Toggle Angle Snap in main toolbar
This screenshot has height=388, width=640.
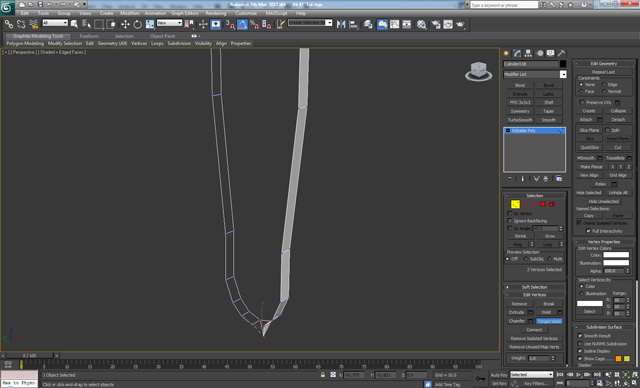[x=242, y=24]
